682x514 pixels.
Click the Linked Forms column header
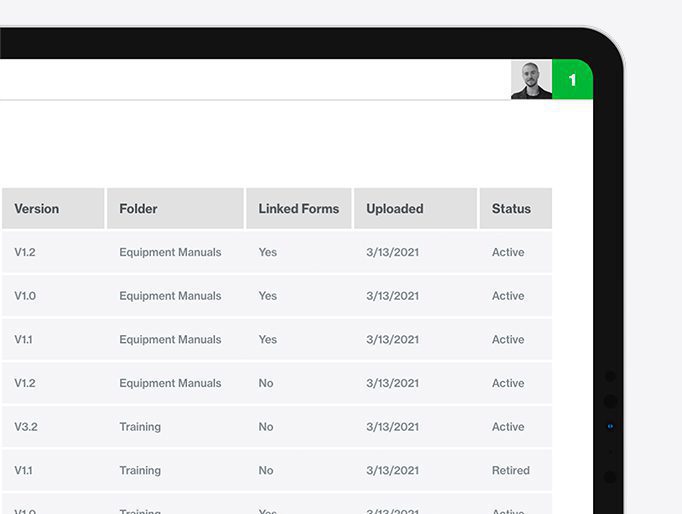click(298, 209)
